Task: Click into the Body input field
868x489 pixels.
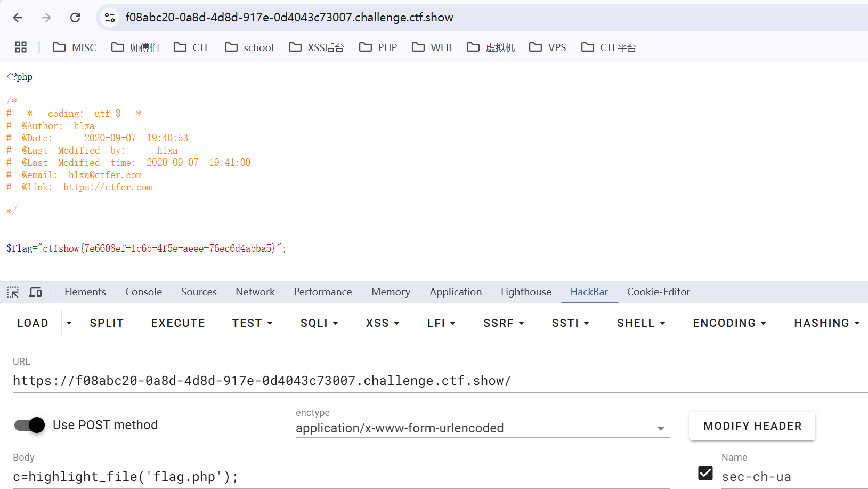Action: point(341,477)
